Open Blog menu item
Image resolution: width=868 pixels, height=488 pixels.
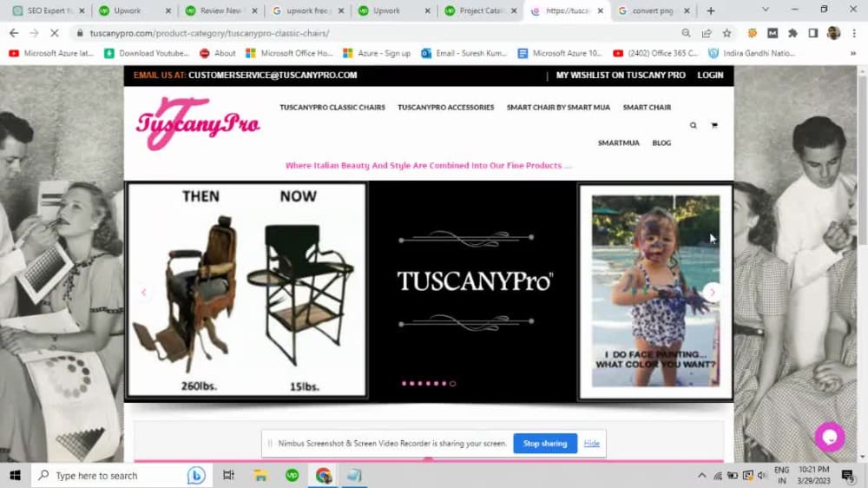tap(661, 143)
